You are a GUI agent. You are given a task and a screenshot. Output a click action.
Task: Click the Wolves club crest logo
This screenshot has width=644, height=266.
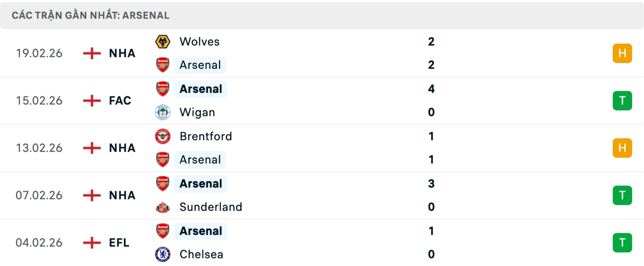click(163, 42)
